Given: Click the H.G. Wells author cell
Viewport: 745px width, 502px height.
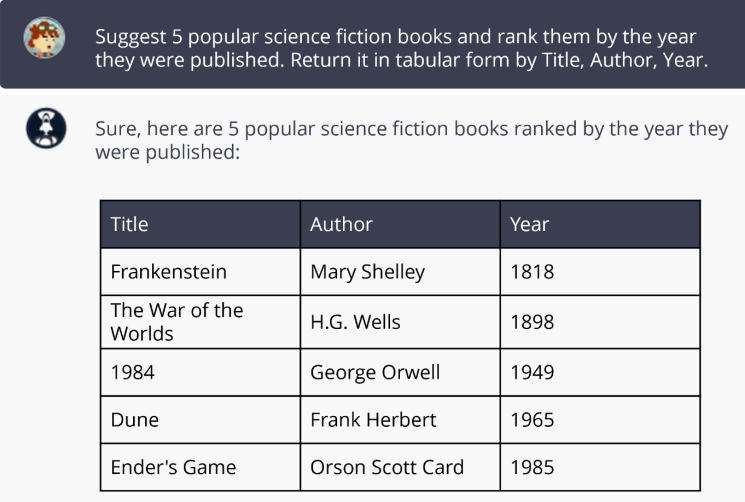Looking at the screenshot, I should coord(400,322).
